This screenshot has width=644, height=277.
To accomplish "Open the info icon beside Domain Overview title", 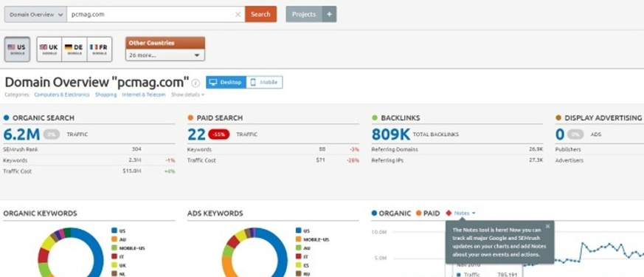I will (x=195, y=83).
